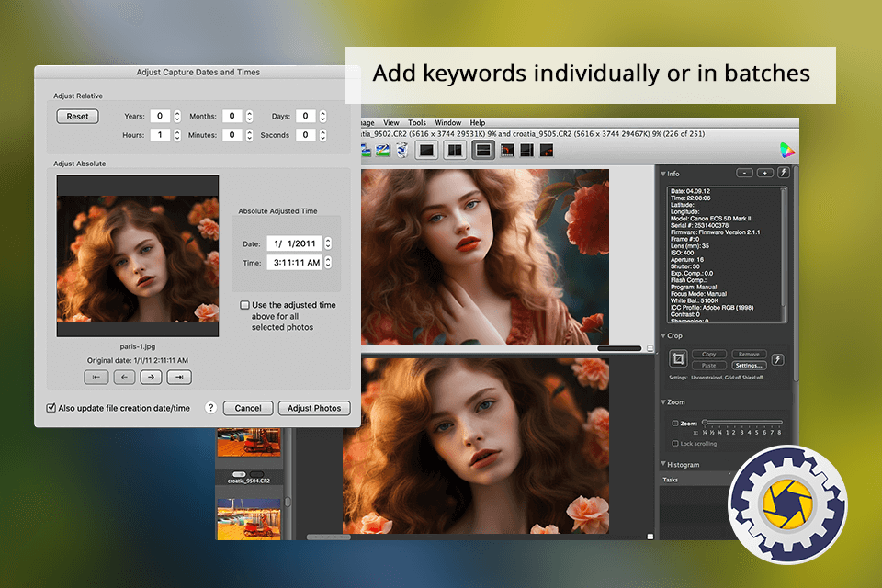This screenshot has height=588, width=882.
Task: Select the stacked top-bottom compare layout icon
Action: (482, 151)
